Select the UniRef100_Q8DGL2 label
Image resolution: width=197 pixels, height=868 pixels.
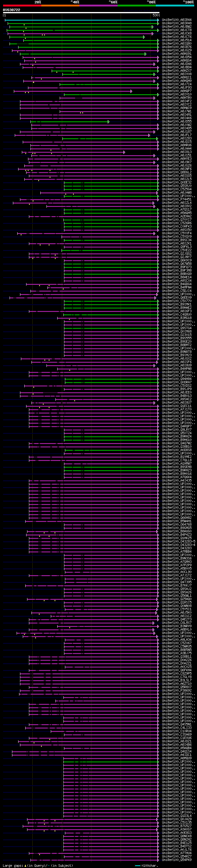point(177,172)
